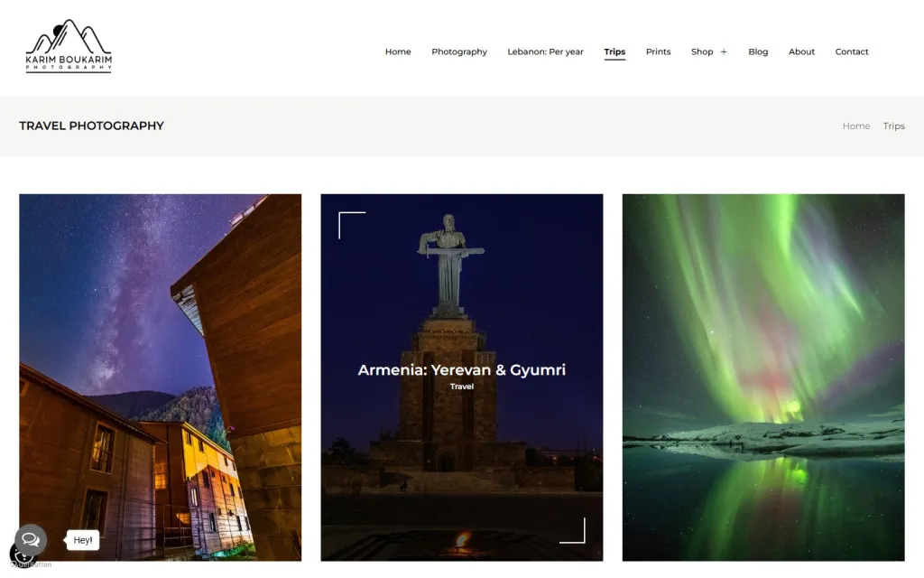
Task: Click the Travel category label
Action: [461, 387]
